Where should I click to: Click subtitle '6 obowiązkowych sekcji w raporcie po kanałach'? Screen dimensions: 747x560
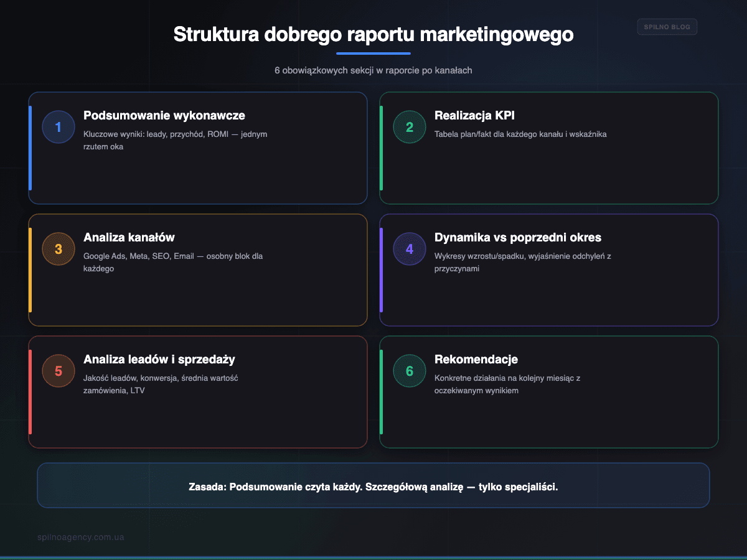374,70
